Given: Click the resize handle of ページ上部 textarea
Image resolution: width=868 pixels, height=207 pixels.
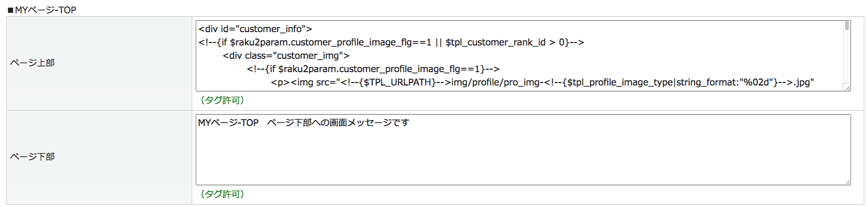Looking at the screenshot, I should click(847, 88).
